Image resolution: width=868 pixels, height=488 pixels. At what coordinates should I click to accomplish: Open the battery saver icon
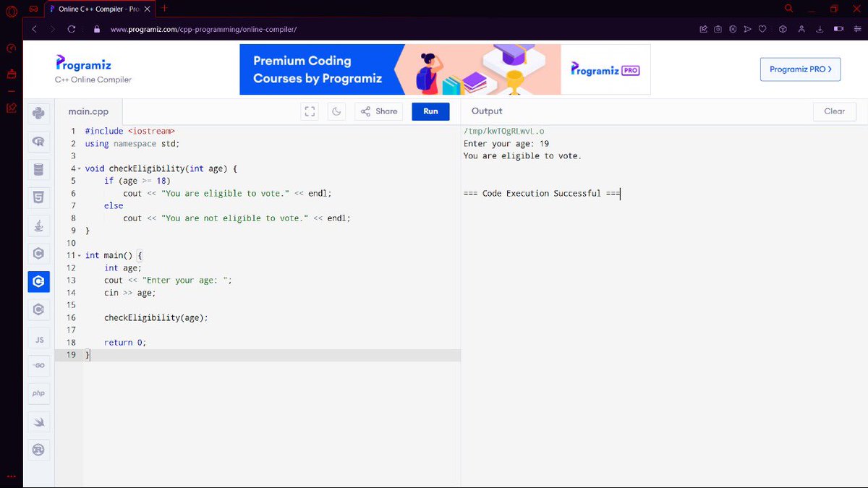pos(838,30)
